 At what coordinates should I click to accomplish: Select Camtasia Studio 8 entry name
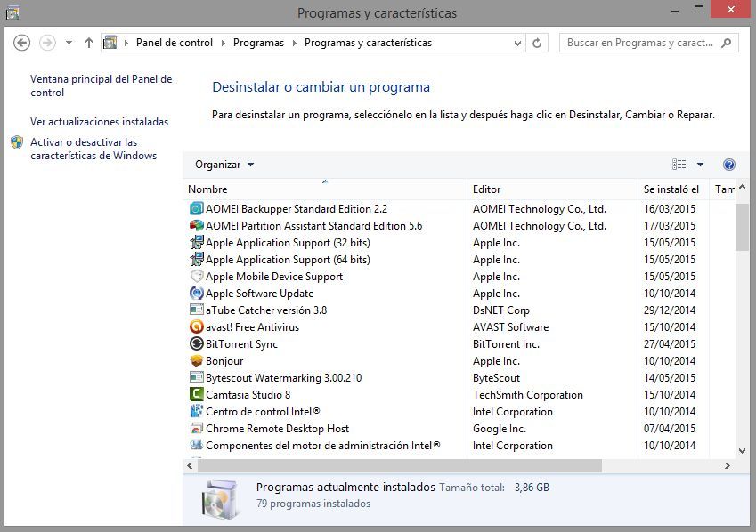pos(248,395)
